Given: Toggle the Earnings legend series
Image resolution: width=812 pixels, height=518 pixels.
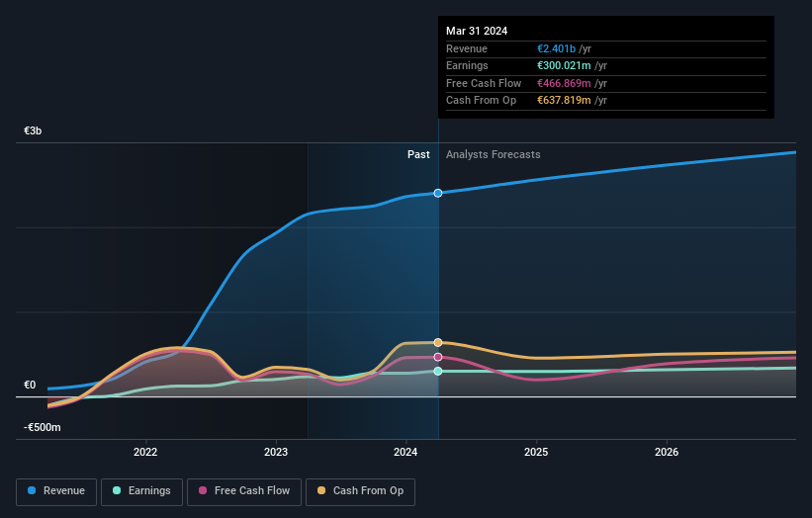Looking at the screenshot, I should [x=141, y=491].
